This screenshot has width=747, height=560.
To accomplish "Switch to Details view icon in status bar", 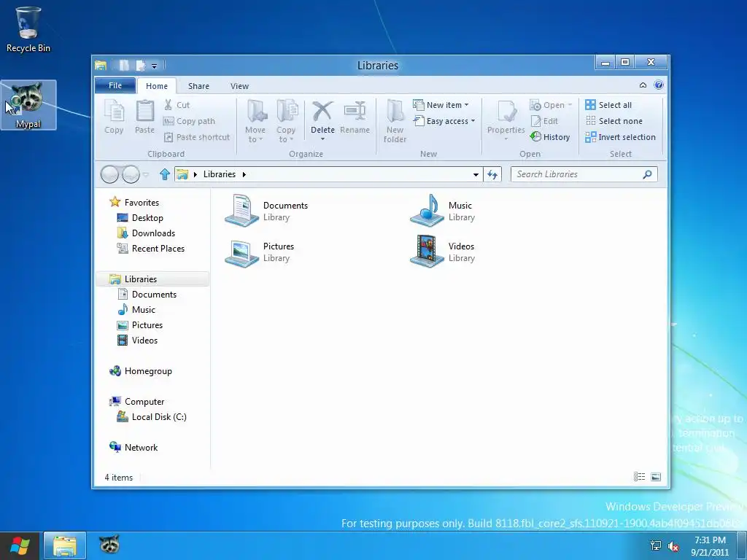I will click(639, 477).
